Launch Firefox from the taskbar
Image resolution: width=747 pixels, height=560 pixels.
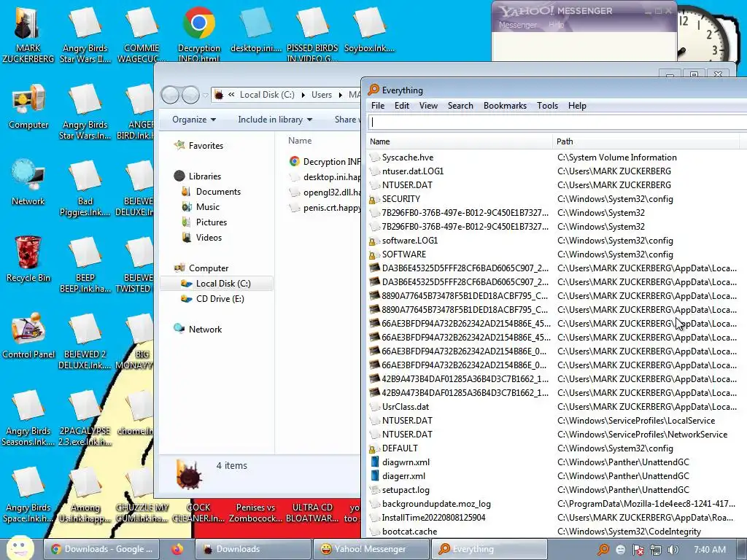click(177, 549)
